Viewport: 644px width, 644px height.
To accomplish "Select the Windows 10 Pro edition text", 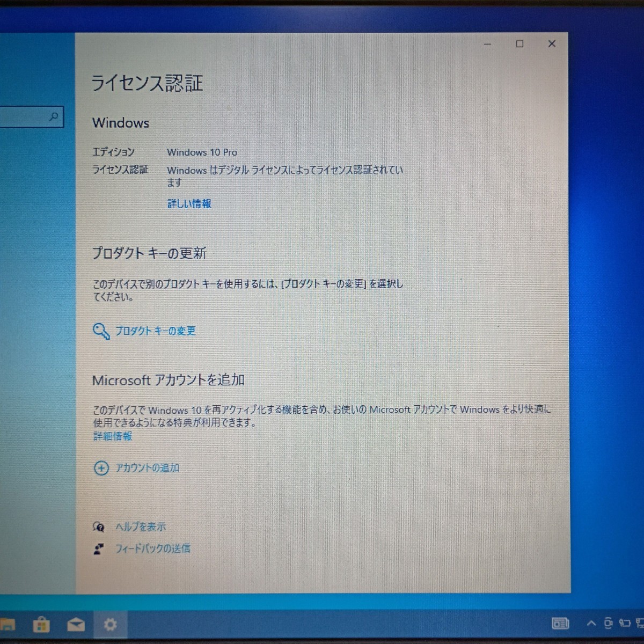I will (202, 152).
